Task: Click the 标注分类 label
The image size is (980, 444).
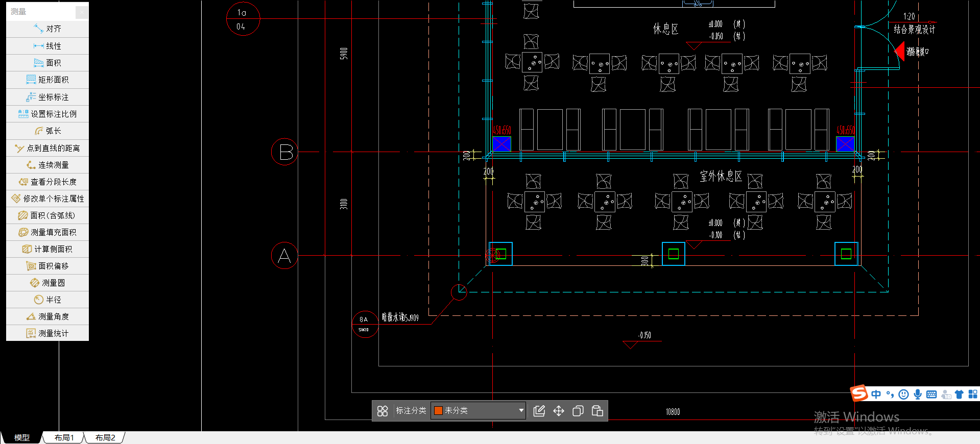Action: coord(411,410)
